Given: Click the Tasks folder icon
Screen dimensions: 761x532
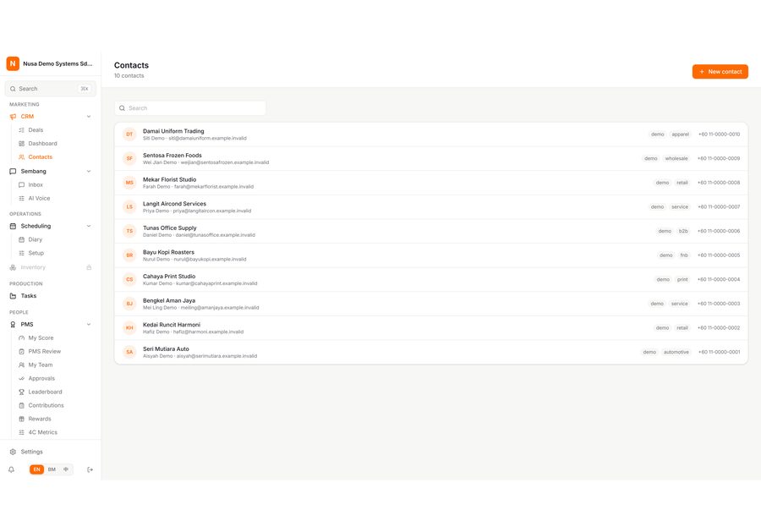Looking at the screenshot, I should click(13, 296).
